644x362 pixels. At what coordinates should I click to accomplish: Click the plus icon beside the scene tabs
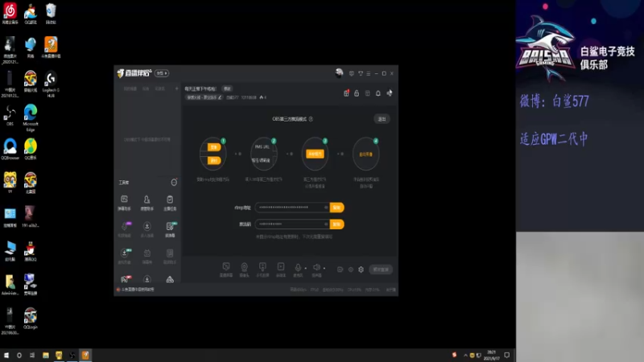[x=176, y=88]
